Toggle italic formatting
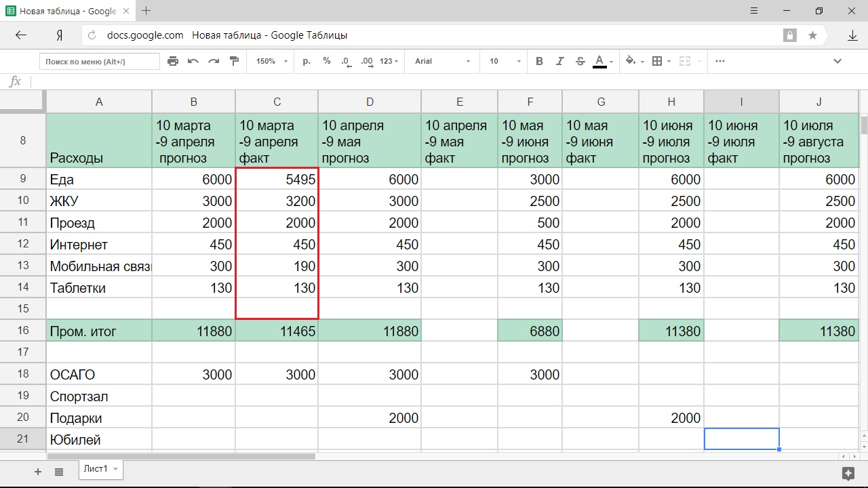The width and height of the screenshot is (868, 488). pyautogui.click(x=559, y=61)
